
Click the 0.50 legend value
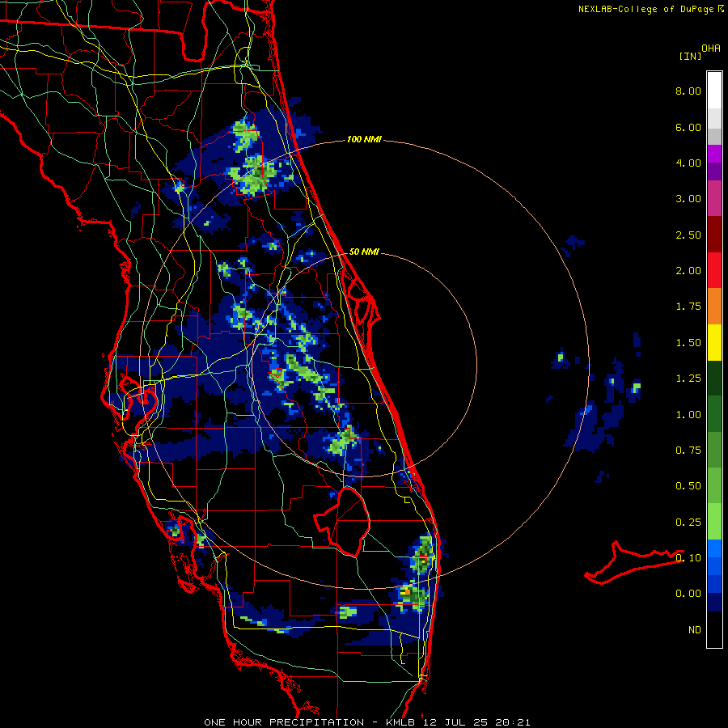coord(688,486)
